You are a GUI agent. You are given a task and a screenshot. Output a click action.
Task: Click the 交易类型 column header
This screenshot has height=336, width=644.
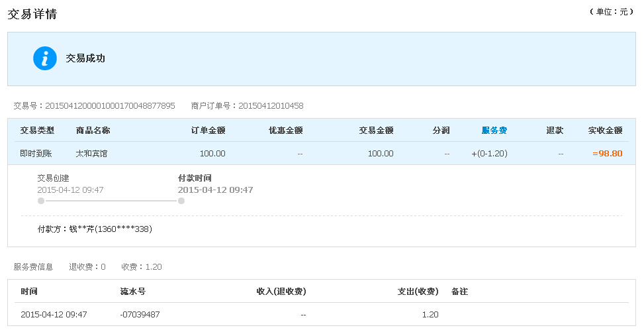(37, 131)
